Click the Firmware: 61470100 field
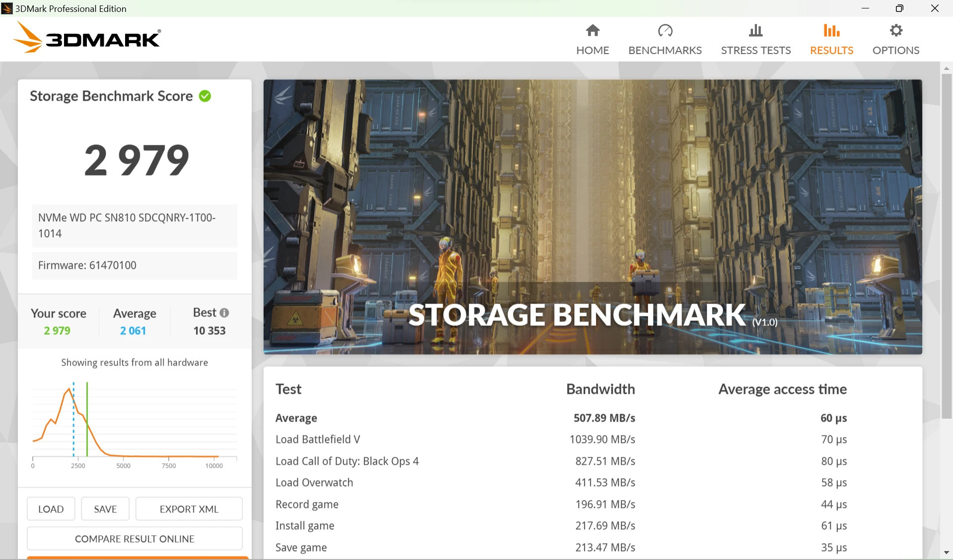 (x=135, y=265)
